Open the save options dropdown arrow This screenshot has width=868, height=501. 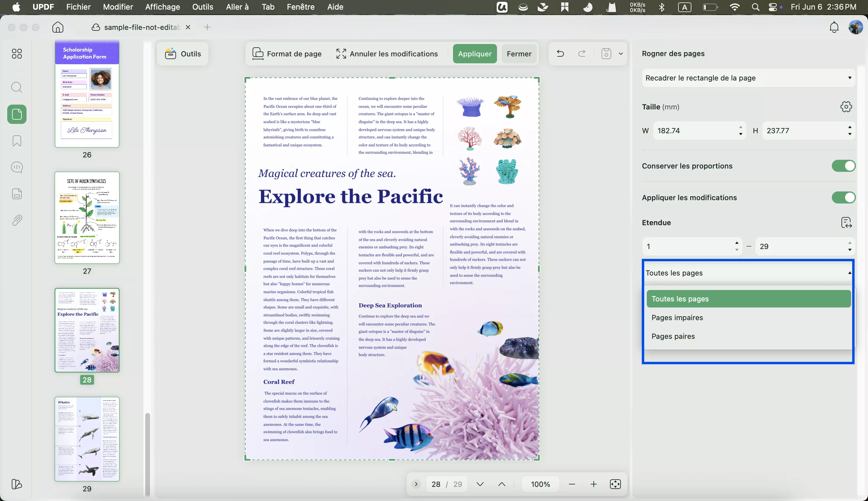click(x=621, y=54)
